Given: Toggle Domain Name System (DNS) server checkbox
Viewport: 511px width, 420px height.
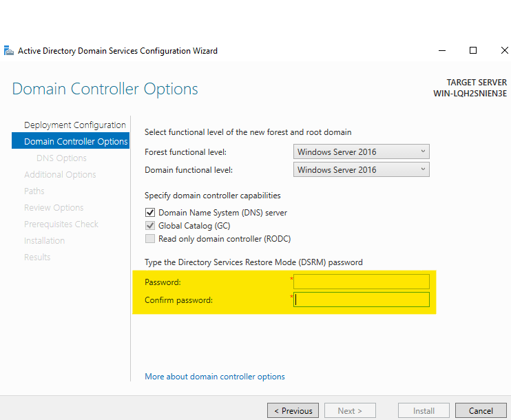Looking at the screenshot, I should [x=150, y=213].
